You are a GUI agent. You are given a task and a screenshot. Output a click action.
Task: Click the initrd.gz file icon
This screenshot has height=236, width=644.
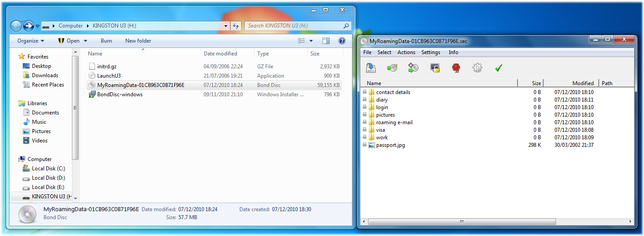[x=92, y=67]
